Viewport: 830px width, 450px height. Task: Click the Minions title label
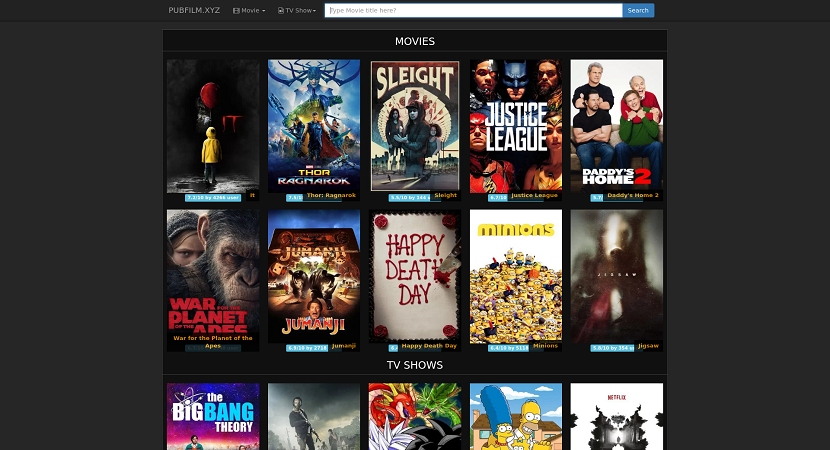pos(545,346)
